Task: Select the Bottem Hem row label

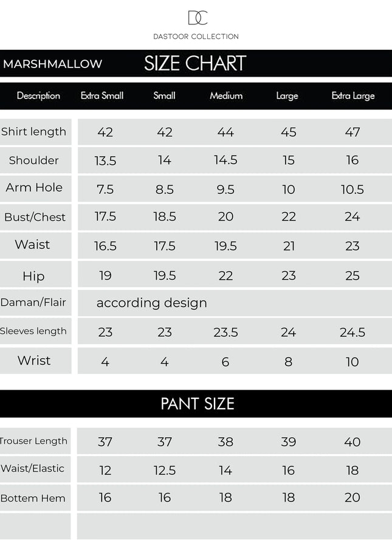Action: pos(33,498)
